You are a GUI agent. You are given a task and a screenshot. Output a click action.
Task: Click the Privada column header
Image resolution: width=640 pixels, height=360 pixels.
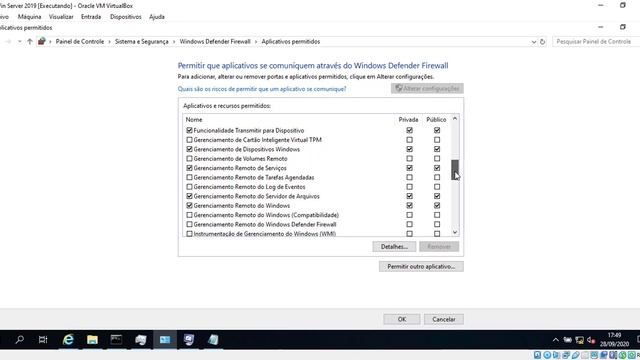click(x=408, y=120)
